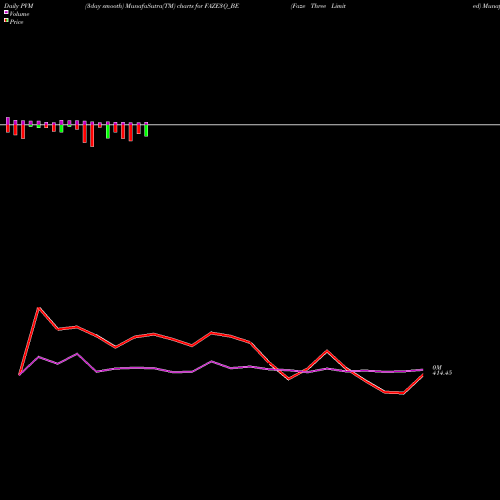Click the Price legend color swatch
500x500 pixels.
tap(6, 20)
